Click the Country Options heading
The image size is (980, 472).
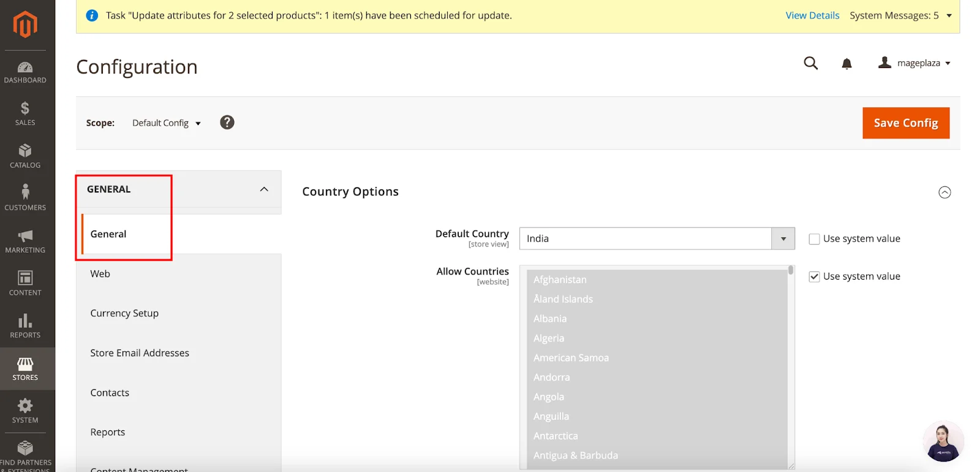point(350,192)
